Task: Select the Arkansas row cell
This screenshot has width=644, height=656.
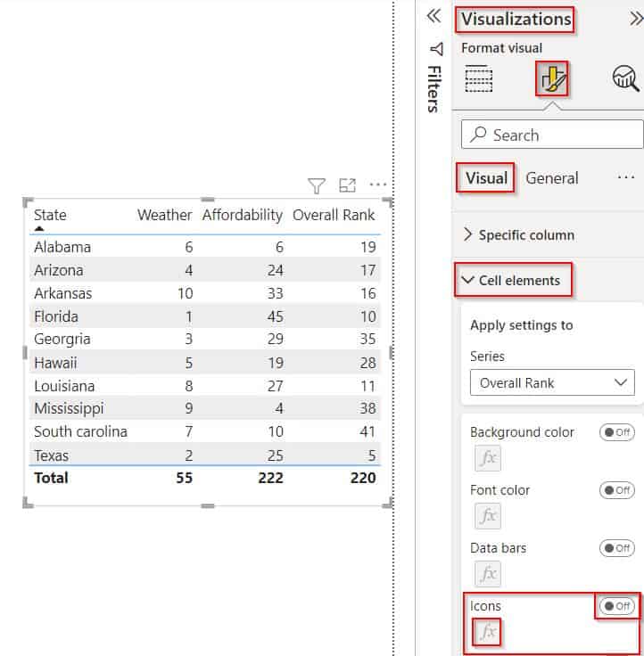Action: pyautogui.click(x=62, y=293)
